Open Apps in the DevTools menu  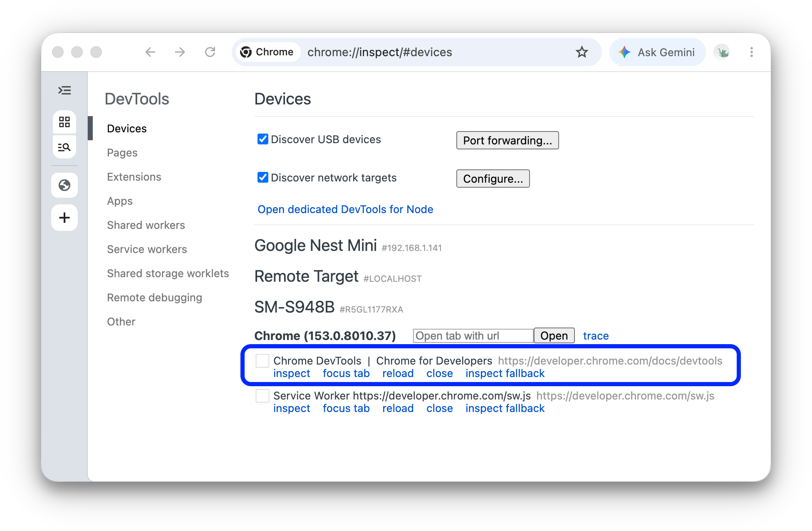click(x=120, y=201)
